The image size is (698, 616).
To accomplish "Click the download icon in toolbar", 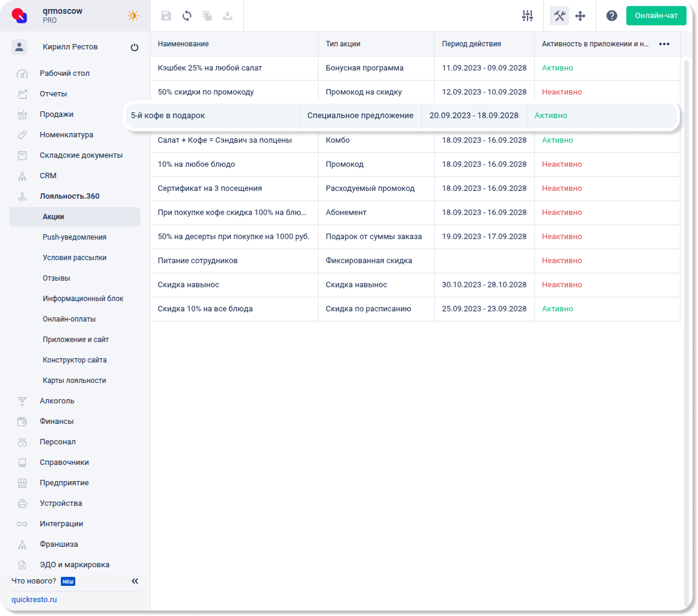I will (228, 16).
